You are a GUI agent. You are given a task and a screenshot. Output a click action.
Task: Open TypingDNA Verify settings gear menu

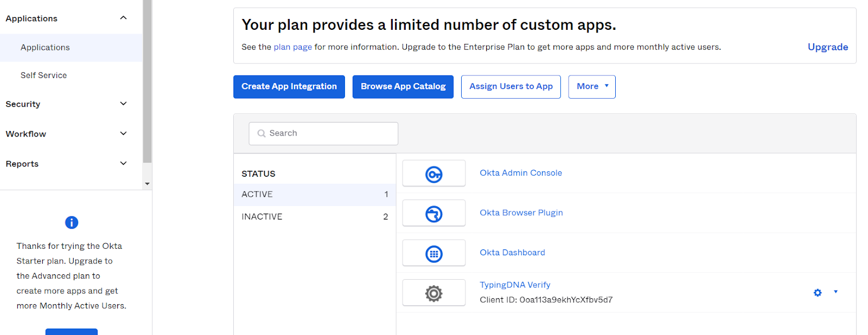(818, 293)
